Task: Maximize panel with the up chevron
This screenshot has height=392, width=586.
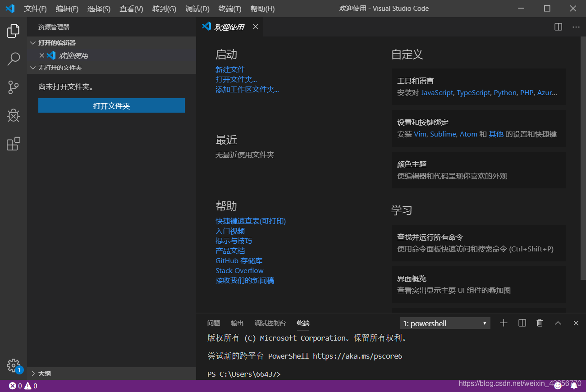Action: 558,323
